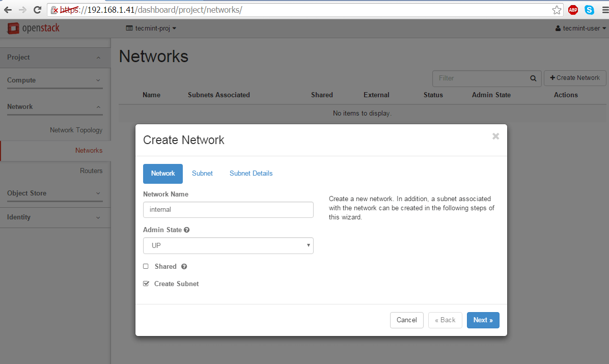Click the bookmark star icon
The image size is (609, 364).
tap(557, 10)
